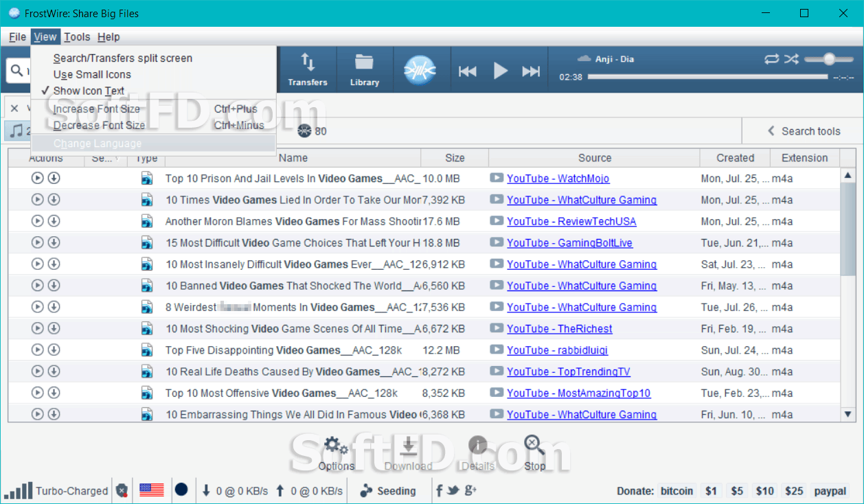The image size is (864, 504).
Task: Donate using the paypal button
Action: click(x=830, y=491)
